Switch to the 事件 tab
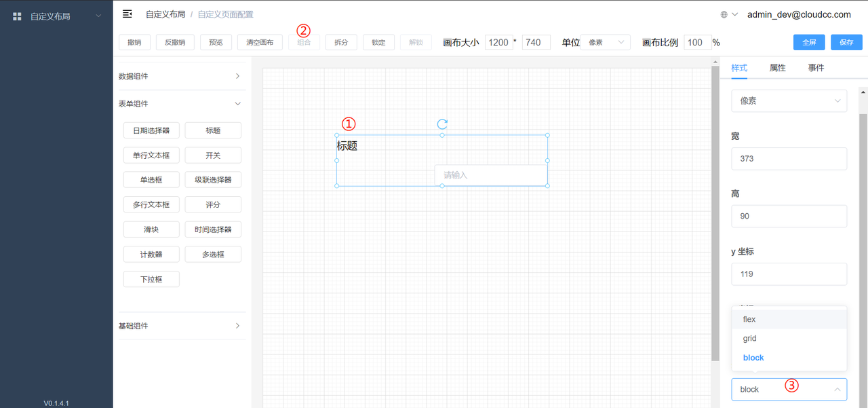 click(x=816, y=68)
